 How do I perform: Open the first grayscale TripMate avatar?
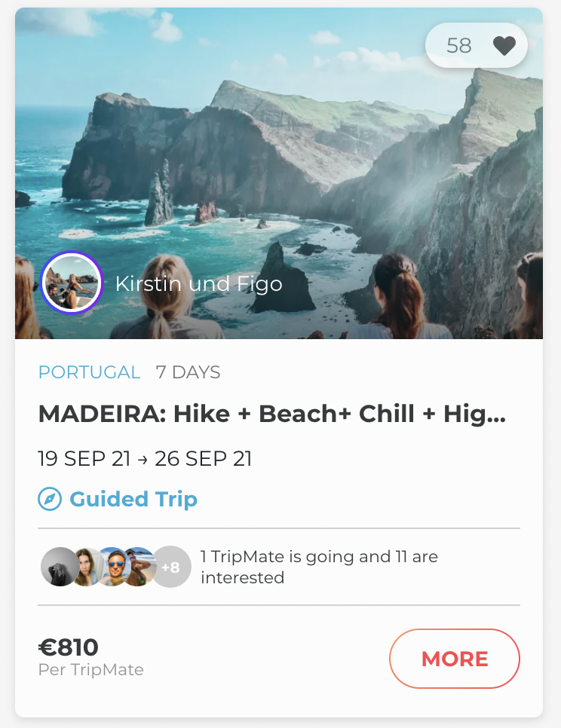pyautogui.click(x=57, y=567)
